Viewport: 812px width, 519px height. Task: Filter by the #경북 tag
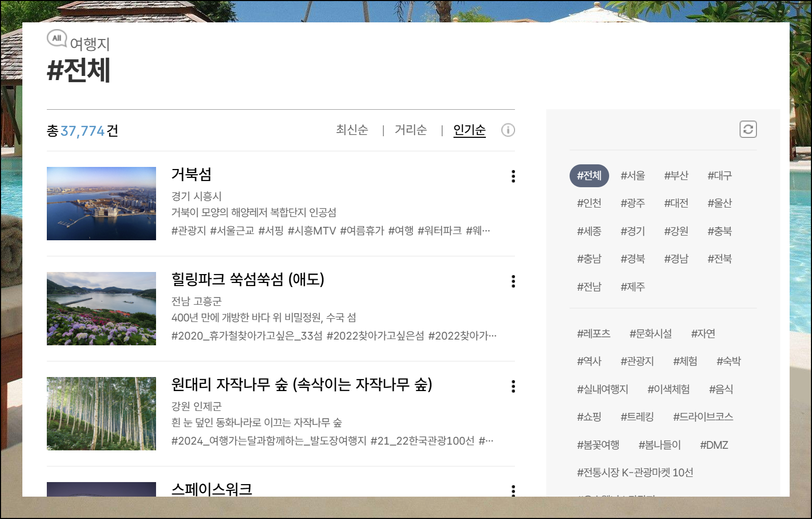pyautogui.click(x=633, y=259)
